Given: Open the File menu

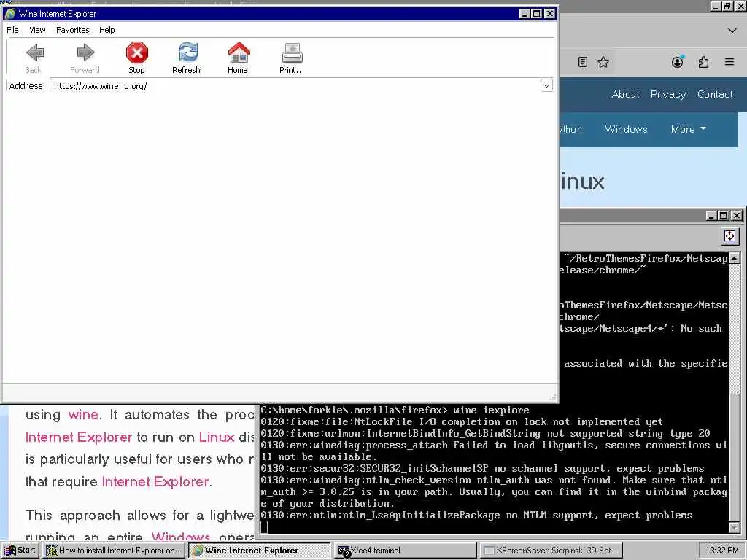Looking at the screenshot, I should click(x=12, y=30).
